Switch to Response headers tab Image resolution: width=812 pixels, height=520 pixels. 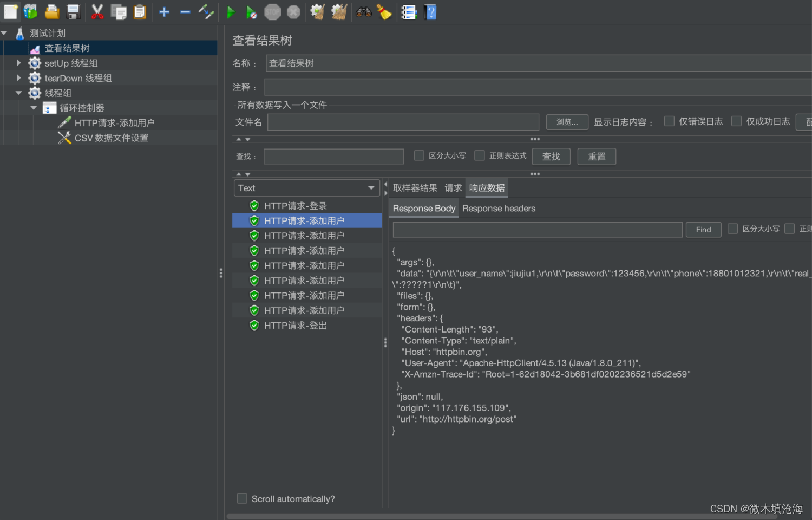(499, 209)
